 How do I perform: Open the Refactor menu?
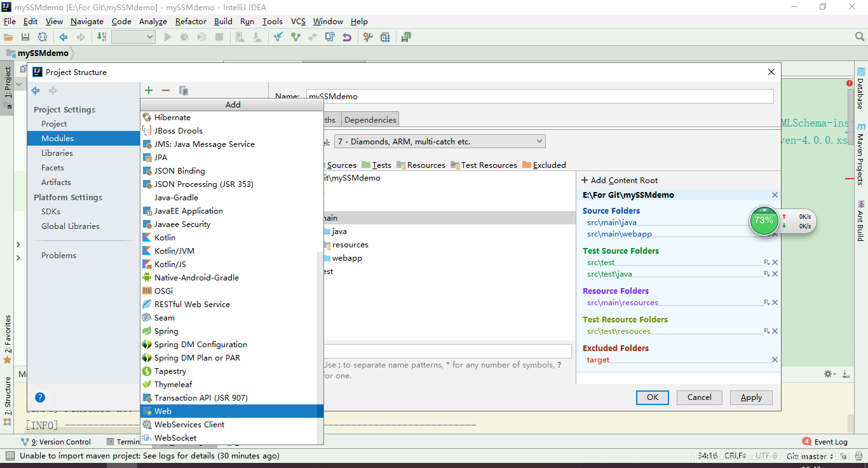tap(191, 21)
